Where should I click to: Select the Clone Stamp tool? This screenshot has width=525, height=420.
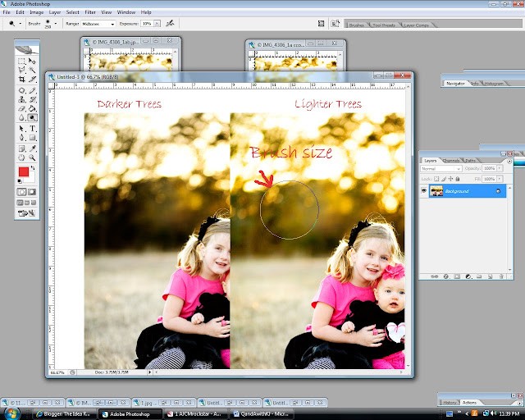(22, 99)
